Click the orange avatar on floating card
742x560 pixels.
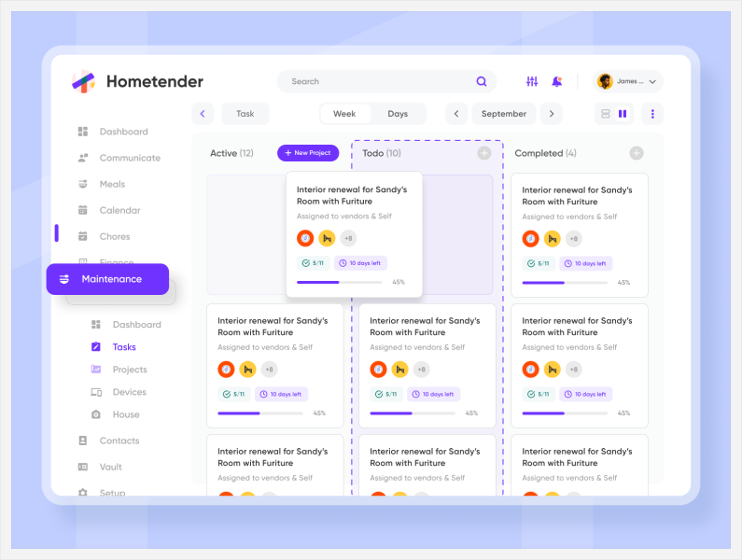pos(305,238)
